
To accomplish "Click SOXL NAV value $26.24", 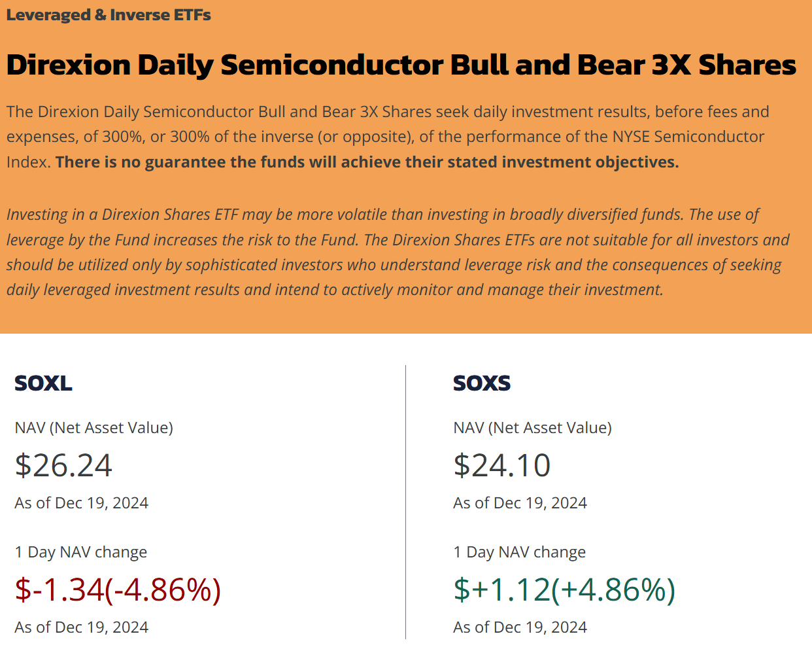I will 63,465.
